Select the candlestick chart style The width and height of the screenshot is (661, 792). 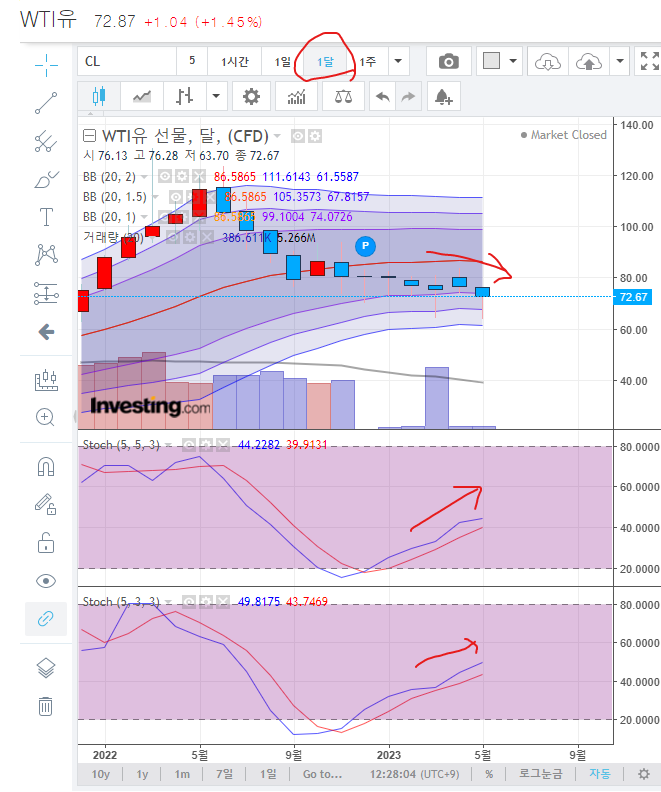(99, 96)
